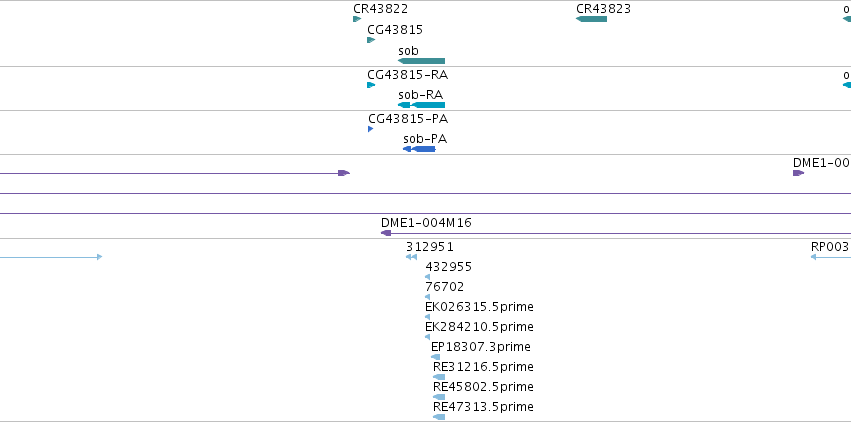
Task: Select the RE47313.5prime EST bar
Action: pos(439,417)
